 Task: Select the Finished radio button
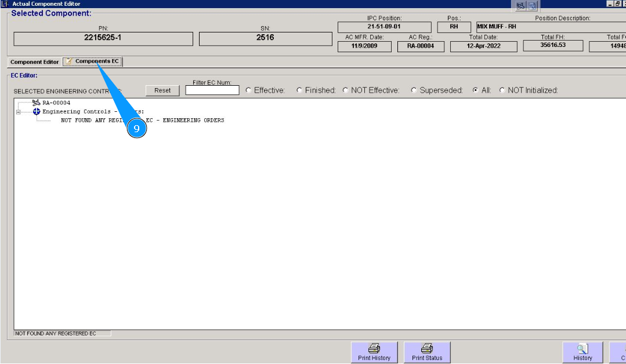click(x=299, y=90)
